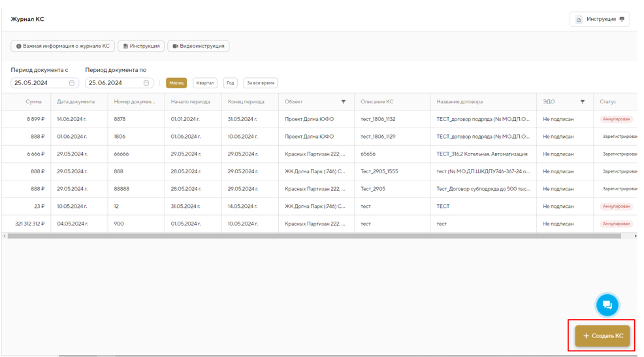This screenshot has height=357, width=644.
Task: Click the Видеоинструкция camera button
Action: 199,46
